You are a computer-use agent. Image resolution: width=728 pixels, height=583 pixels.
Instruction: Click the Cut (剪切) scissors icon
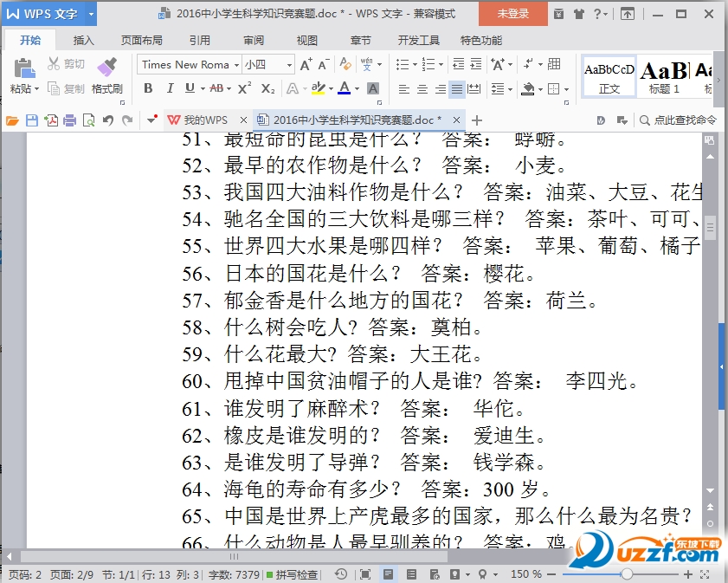point(54,64)
